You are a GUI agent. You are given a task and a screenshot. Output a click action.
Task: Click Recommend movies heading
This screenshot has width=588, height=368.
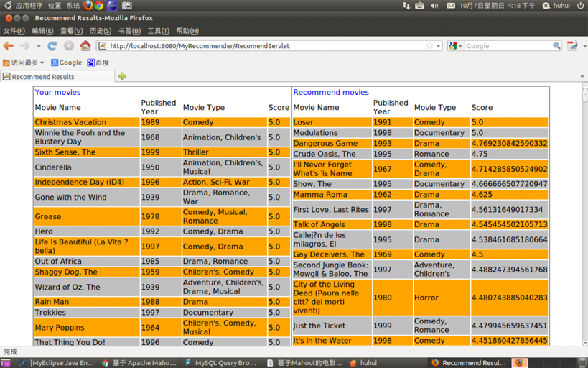[331, 92]
